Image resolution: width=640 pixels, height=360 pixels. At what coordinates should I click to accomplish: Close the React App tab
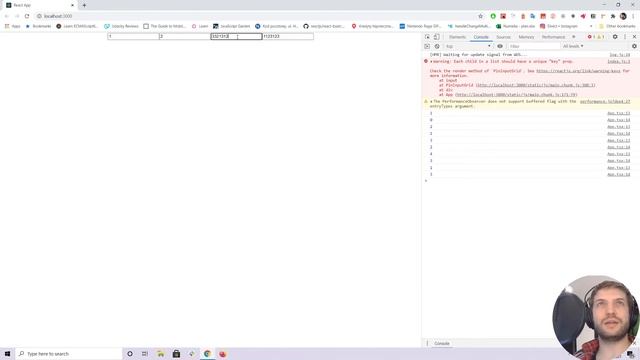pos(72,5)
